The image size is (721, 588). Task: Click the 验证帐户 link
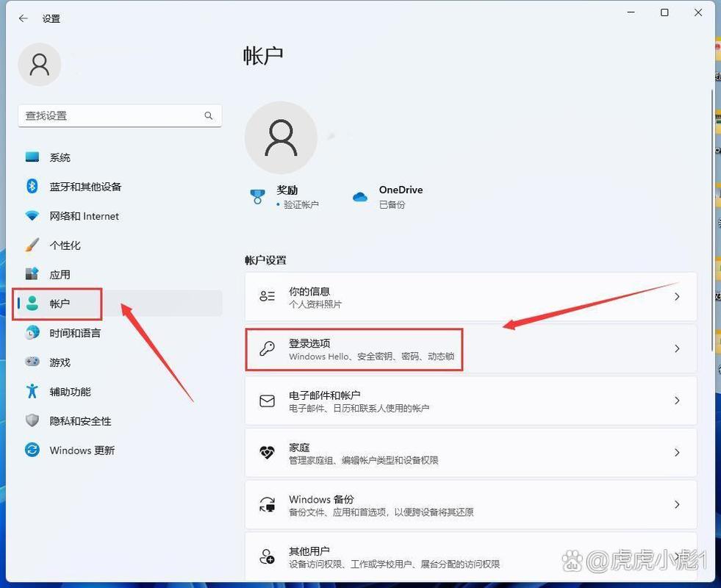(x=300, y=205)
